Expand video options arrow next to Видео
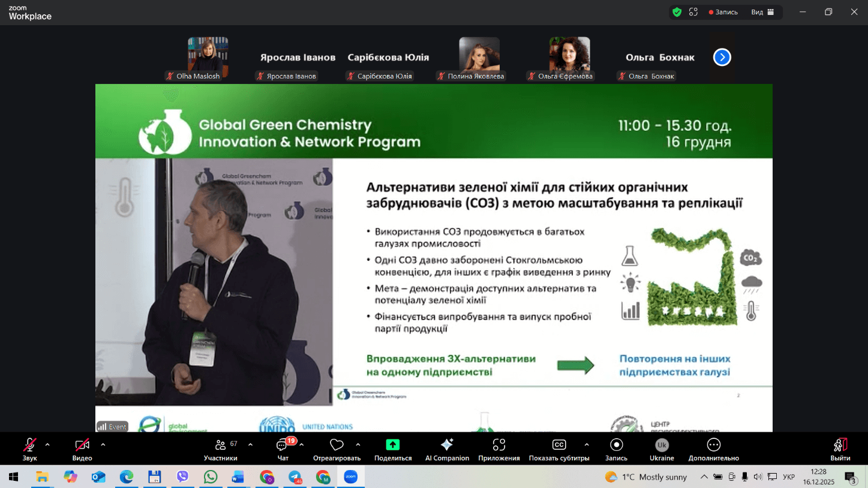 103,445
